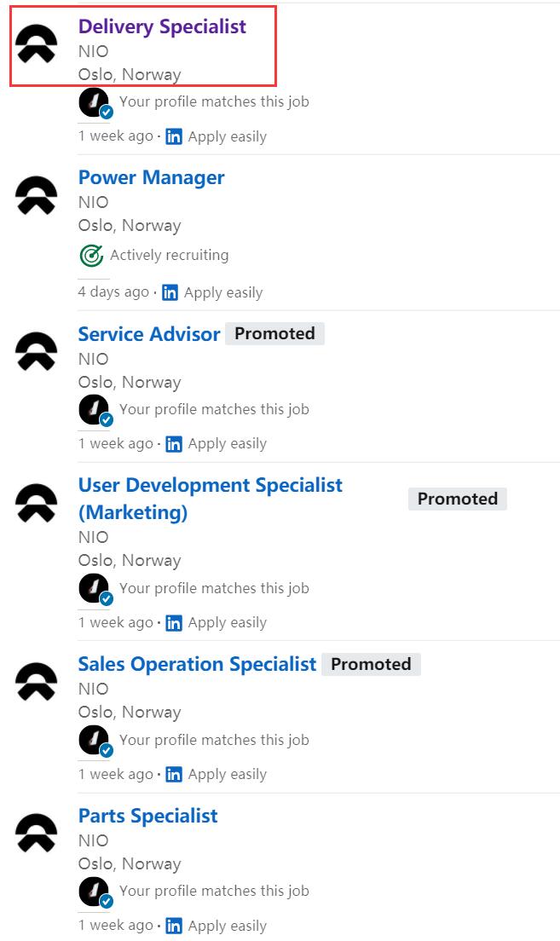Open the Parts Specialist job listing
This screenshot has height=941, width=560.
[x=147, y=816]
